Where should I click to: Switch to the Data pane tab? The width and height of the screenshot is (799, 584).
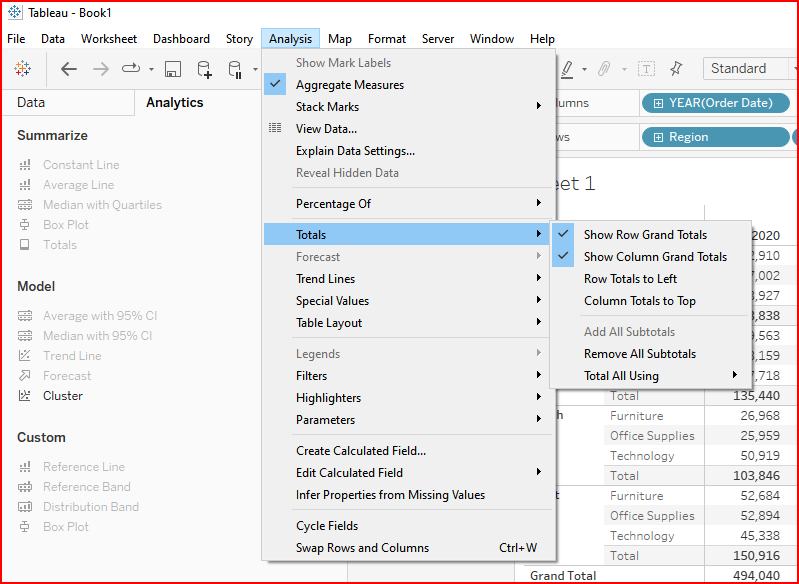pos(31,102)
